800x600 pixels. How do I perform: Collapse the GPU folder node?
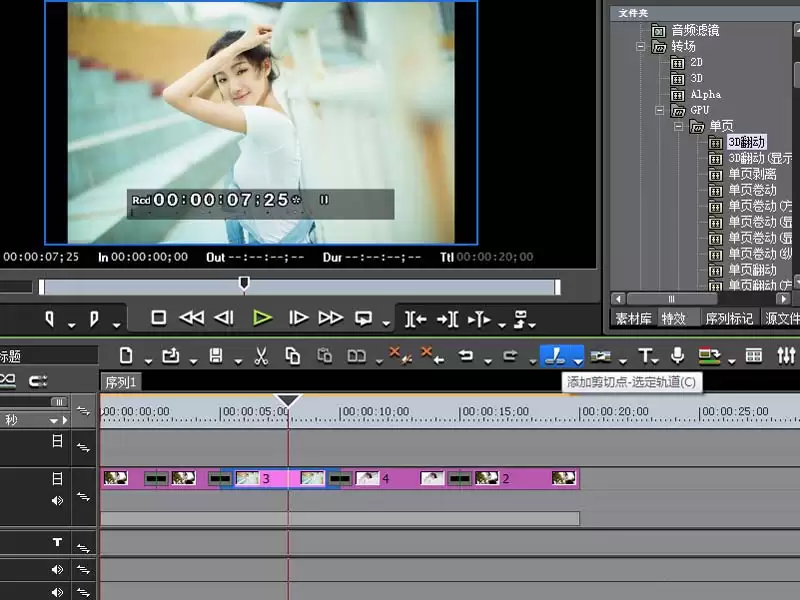[660, 110]
